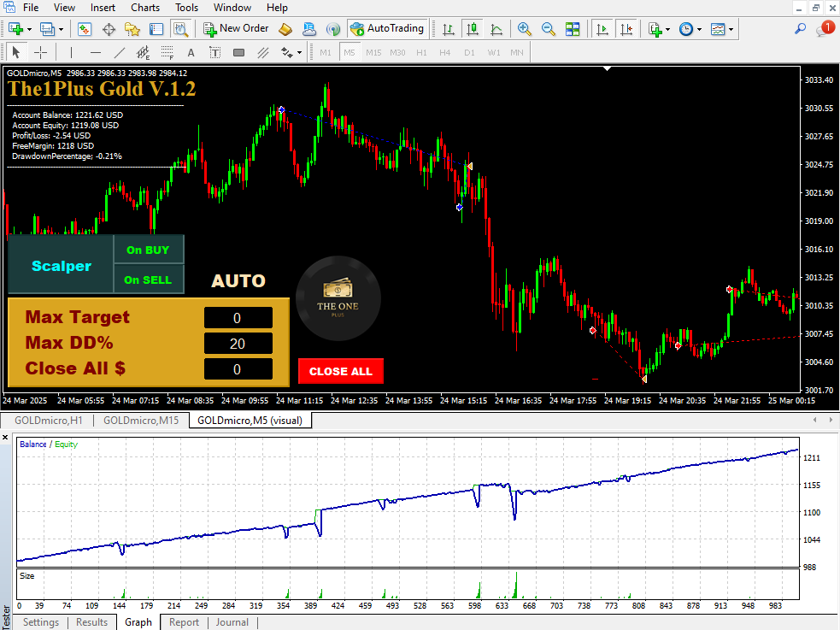Switch to the GOLDmicro,M15 chart tab
Viewport: 840px width, 630px height.
pos(141,420)
